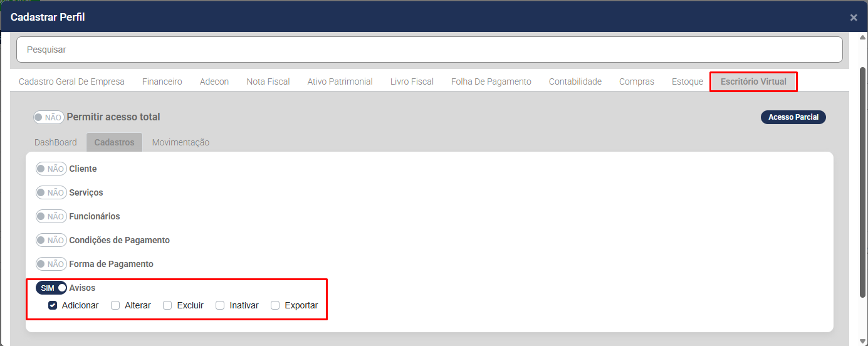This screenshot has width=868, height=346.
Task: Click the Avisos label text
Action: tap(82, 288)
